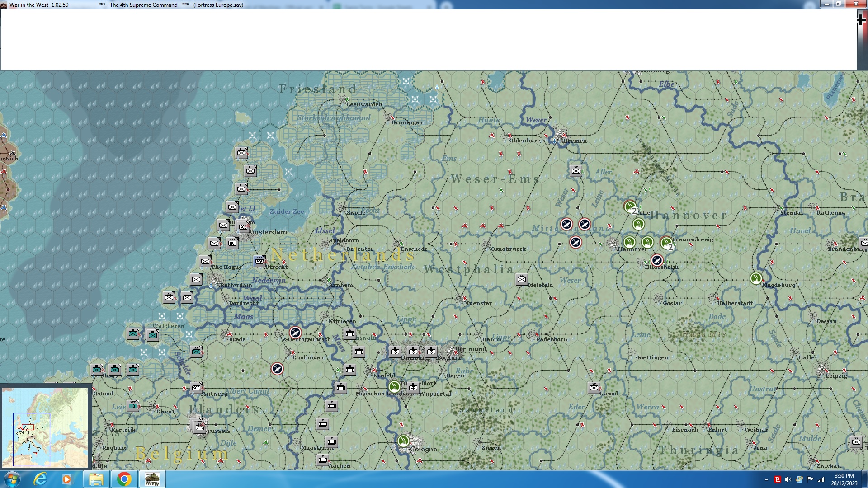
Task: Select the corps HQ counter at Utrecht
Action: coord(259,261)
